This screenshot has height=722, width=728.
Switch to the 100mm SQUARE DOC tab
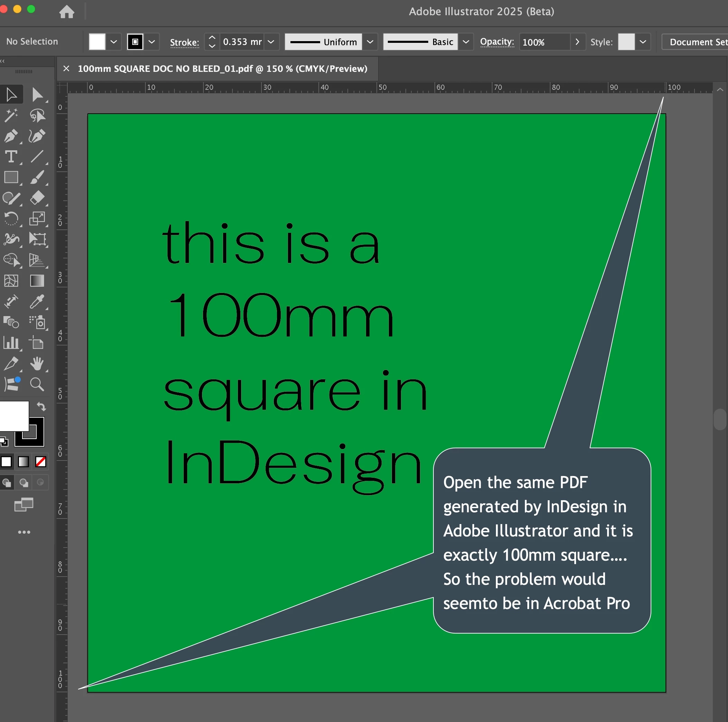(x=222, y=69)
